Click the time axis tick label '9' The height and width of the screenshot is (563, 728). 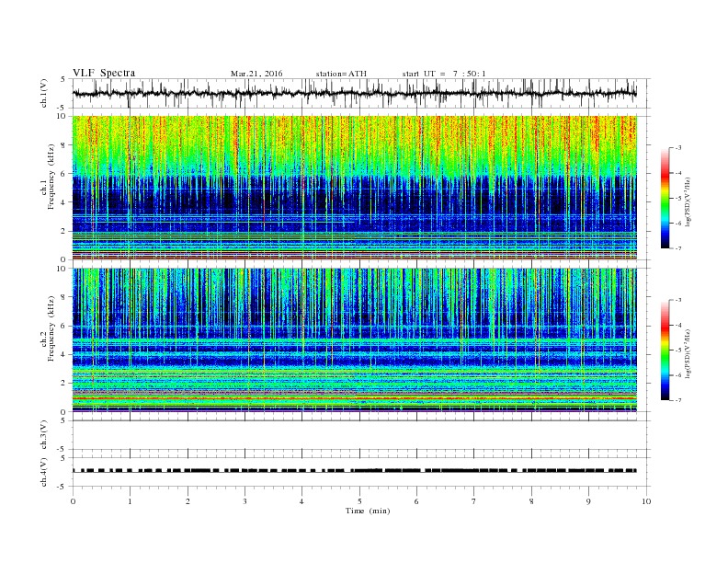[x=588, y=501]
